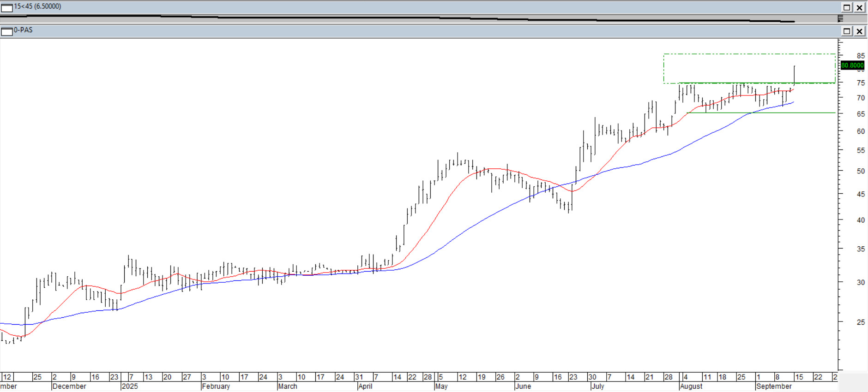Viewport: 868px width, 392px height.
Task: Click the 50 price level on scale
Action: (860, 171)
